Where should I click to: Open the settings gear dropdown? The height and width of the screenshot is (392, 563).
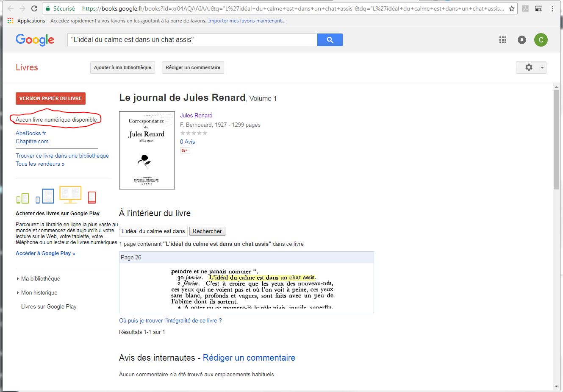[x=531, y=67]
